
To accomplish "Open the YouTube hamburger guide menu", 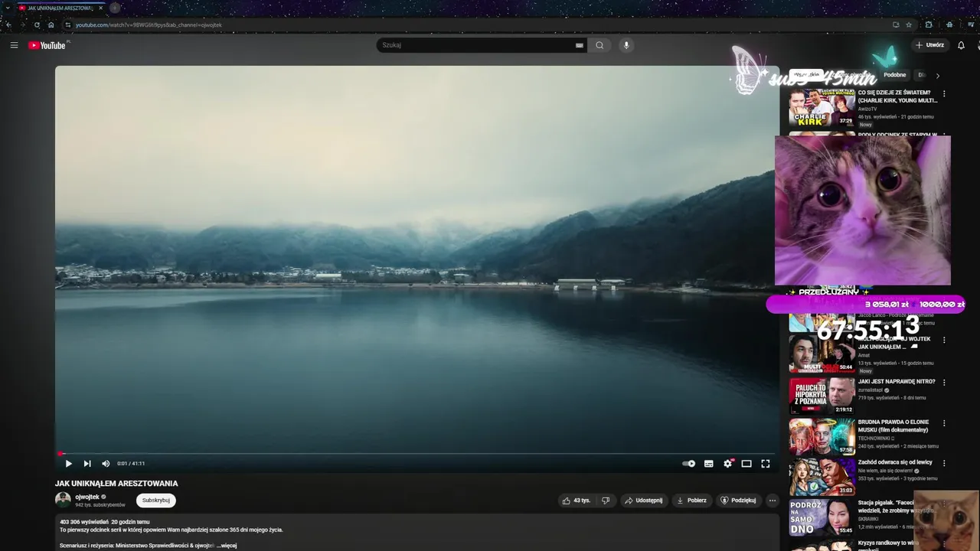I will click(14, 45).
